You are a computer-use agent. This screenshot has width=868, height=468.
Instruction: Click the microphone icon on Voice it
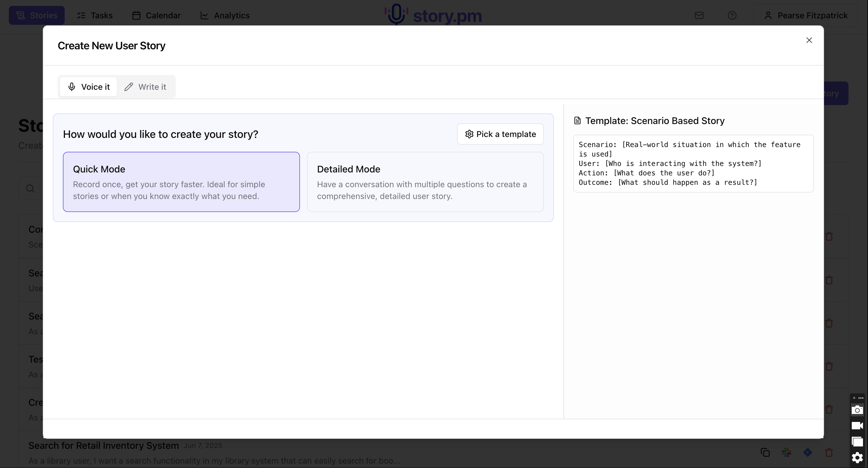coord(72,87)
